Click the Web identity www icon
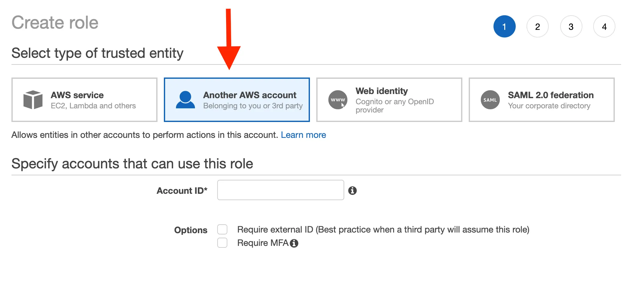The image size is (644, 284). [338, 100]
